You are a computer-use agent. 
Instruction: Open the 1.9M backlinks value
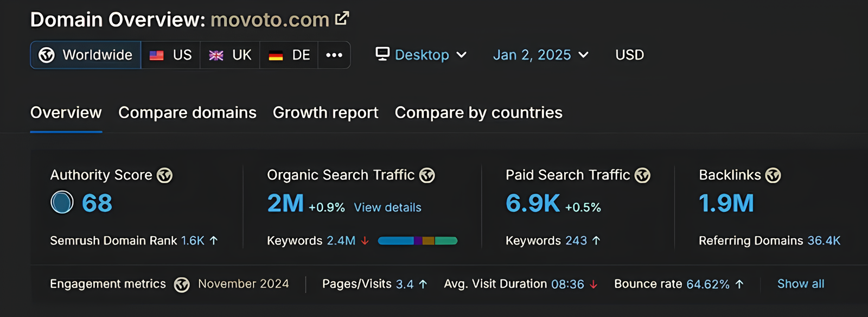(x=726, y=203)
